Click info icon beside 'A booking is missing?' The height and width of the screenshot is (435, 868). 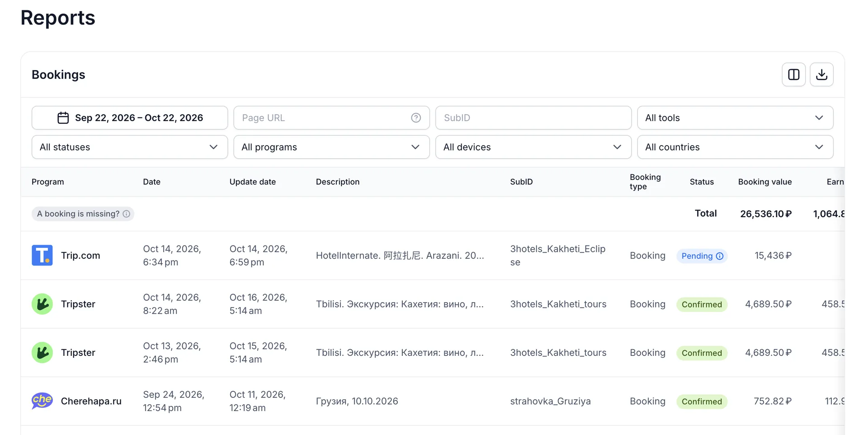pos(127,214)
